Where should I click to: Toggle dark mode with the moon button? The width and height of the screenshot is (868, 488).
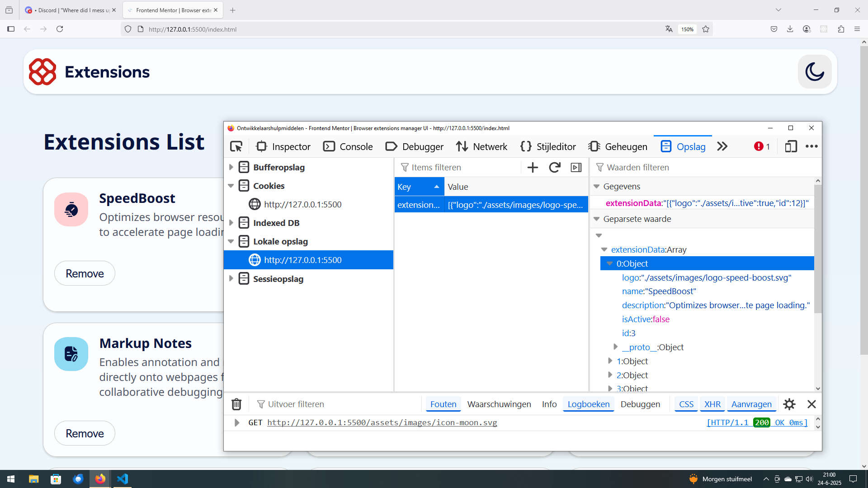tap(815, 72)
